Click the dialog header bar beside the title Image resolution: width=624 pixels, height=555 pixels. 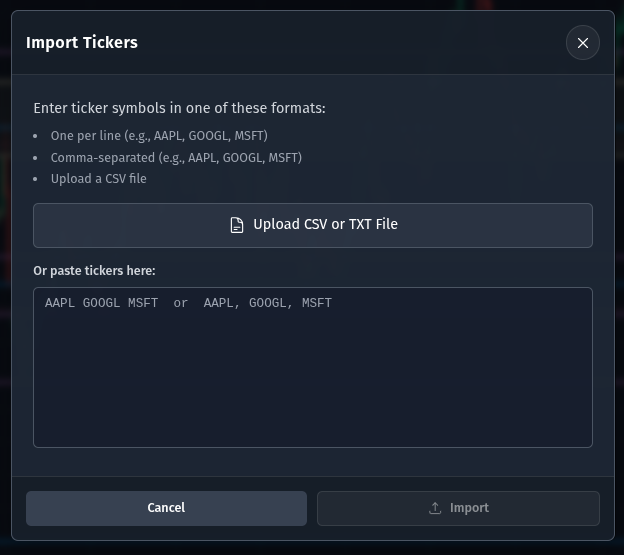pos(350,43)
